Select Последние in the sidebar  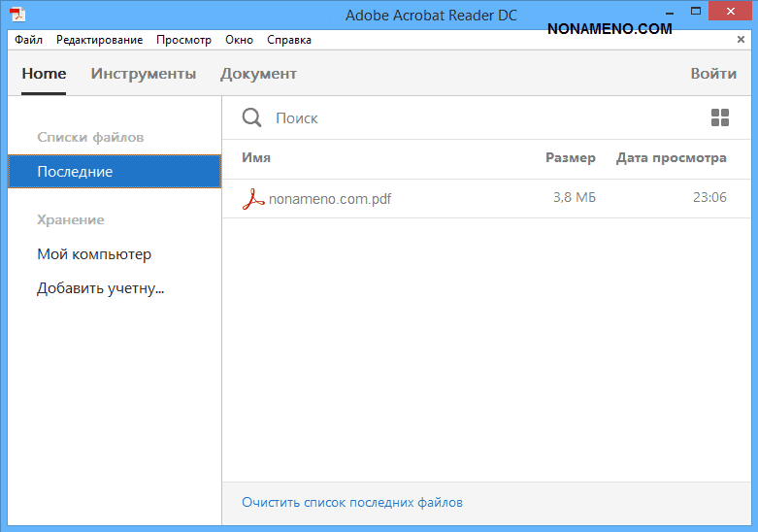(x=75, y=172)
